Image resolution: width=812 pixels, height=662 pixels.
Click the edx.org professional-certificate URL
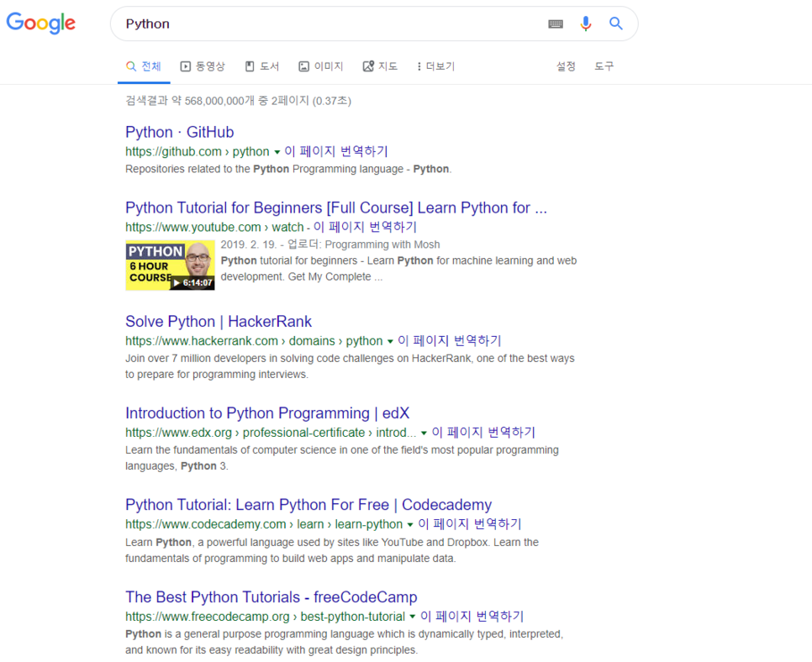(x=271, y=433)
